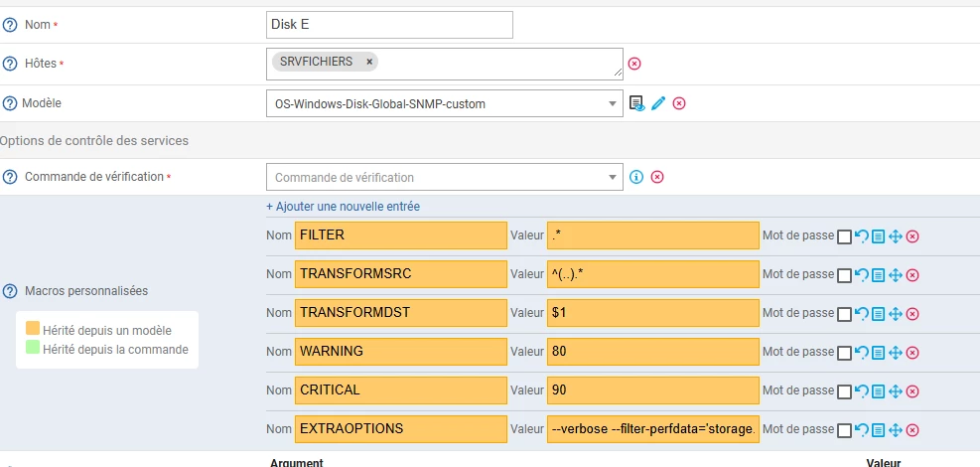Clear the Commande de vérification selection
This screenshot has height=467, width=980.
[x=656, y=177]
